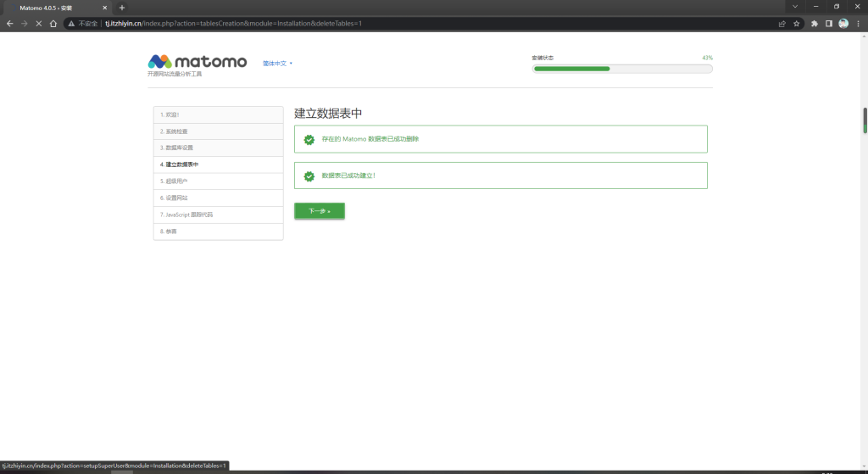
Task: Click the green 下一步 button
Action: tap(319, 211)
